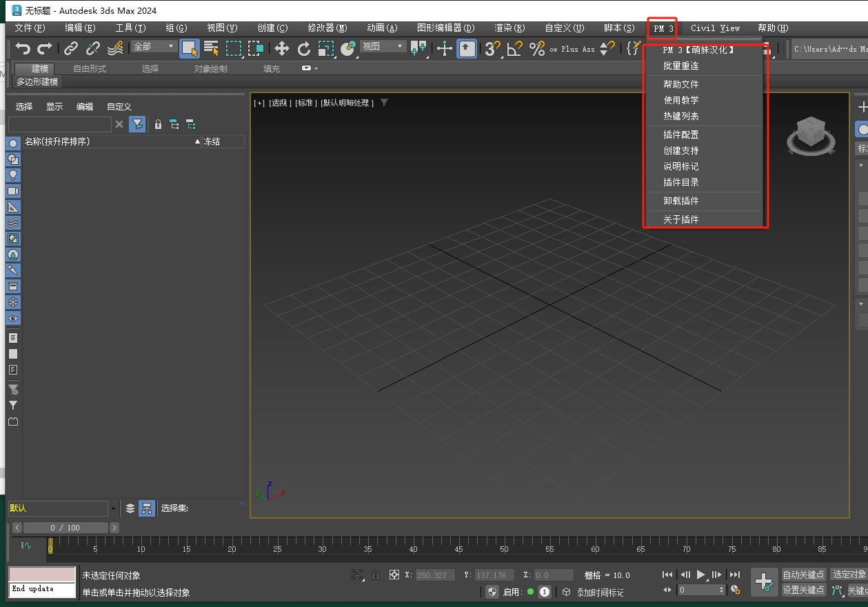Click the Select and Place tool
868x607 pixels.
coord(348,48)
